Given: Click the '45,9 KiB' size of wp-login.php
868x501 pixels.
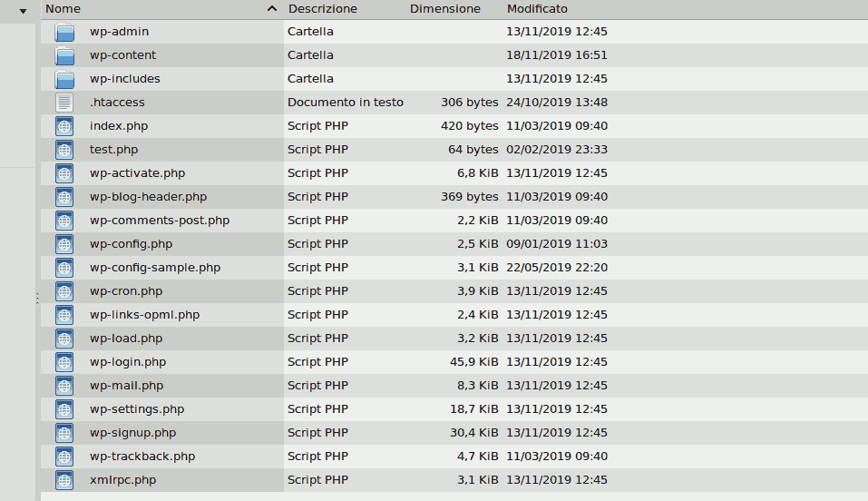Looking at the screenshot, I should coord(474,362).
